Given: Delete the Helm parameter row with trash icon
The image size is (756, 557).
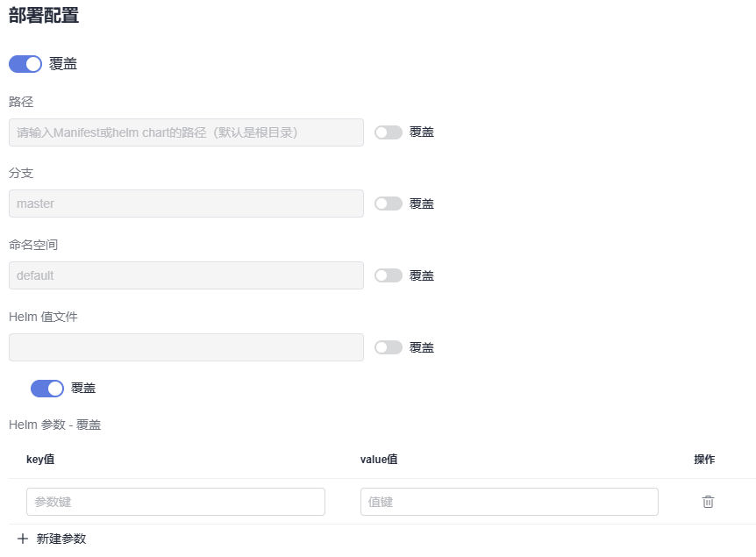Looking at the screenshot, I should click(708, 502).
